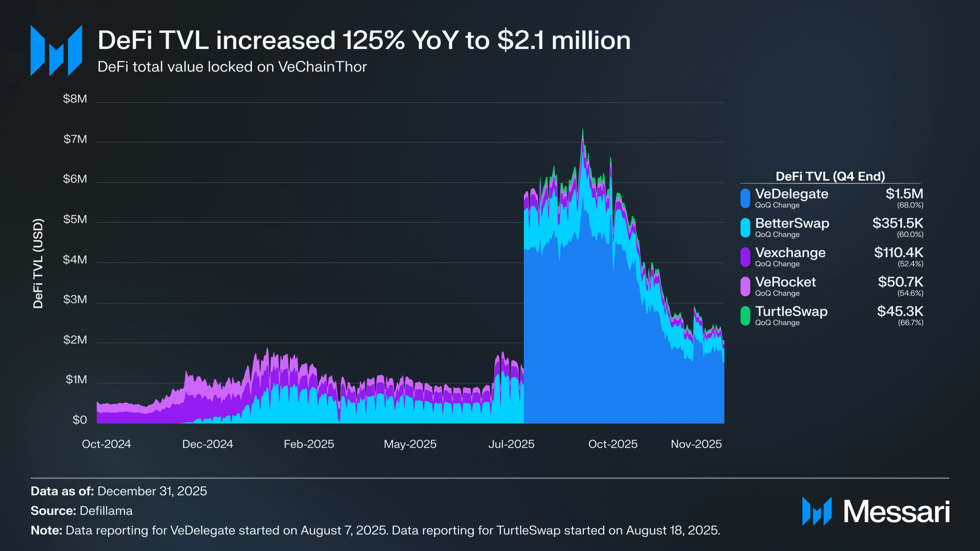Click the Messari logo icon at bottom right
The image size is (980, 551).
[817, 511]
